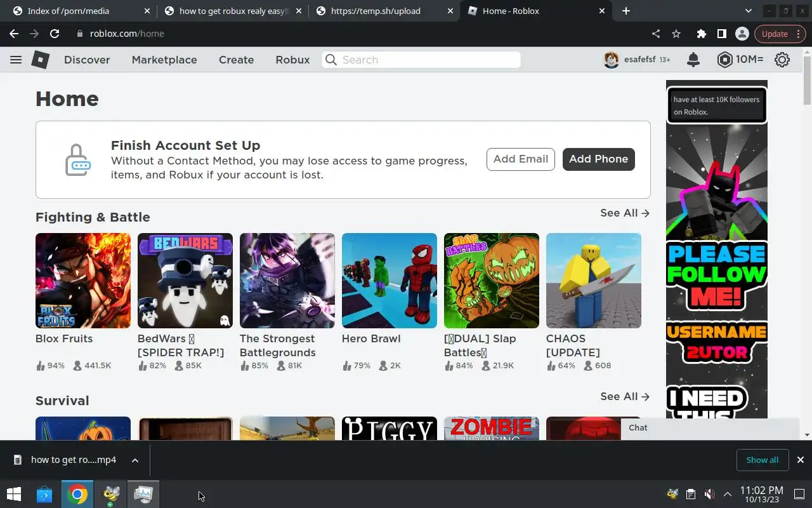Open the Blox Fruits game thumbnail
Viewport: 812px width, 508px height.
(83, 281)
